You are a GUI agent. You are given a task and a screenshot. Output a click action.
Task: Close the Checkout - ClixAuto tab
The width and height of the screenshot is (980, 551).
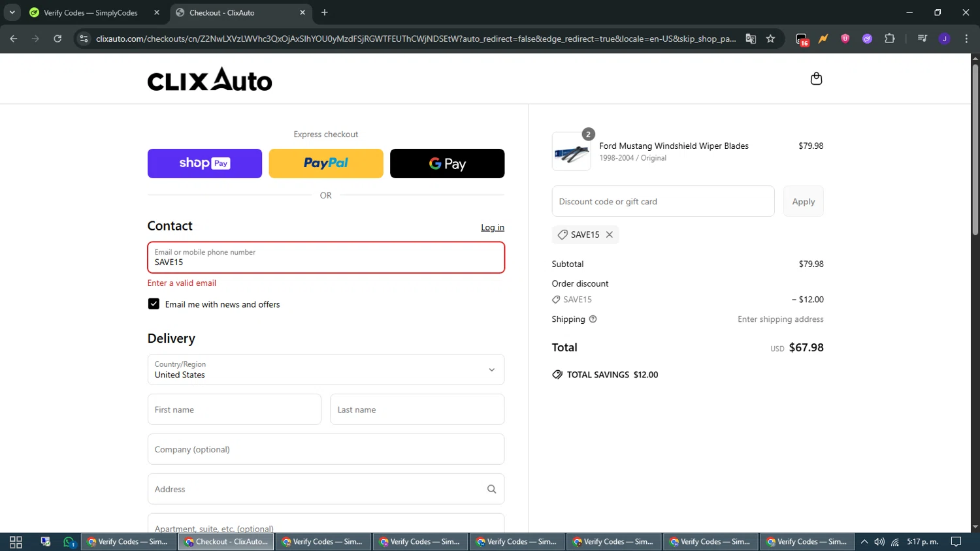pyautogui.click(x=302, y=12)
